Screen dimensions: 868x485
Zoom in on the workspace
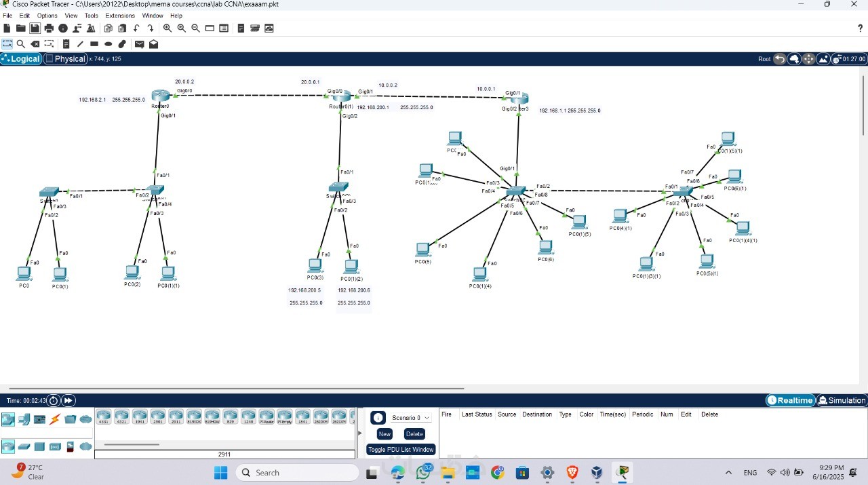pos(167,28)
